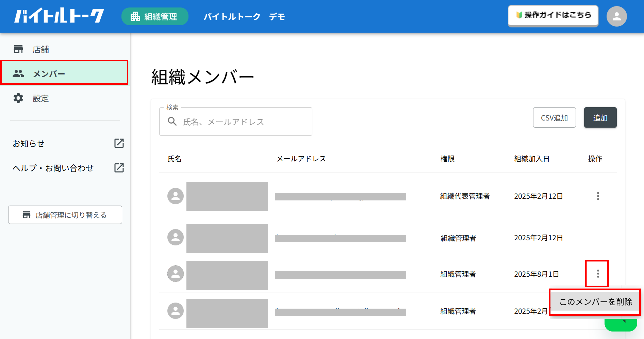The image size is (644, 339).
Task: Click the 操作 column header
Action: coord(595,158)
